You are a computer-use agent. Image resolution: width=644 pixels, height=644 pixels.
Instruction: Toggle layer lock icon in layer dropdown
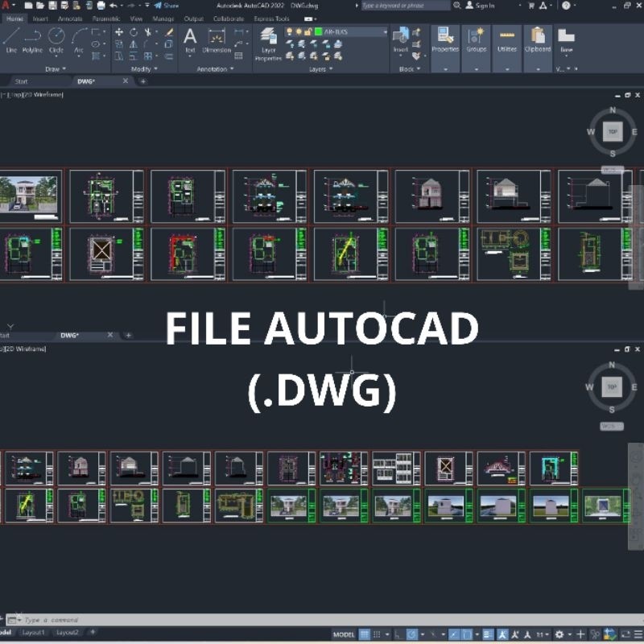coord(308,31)
